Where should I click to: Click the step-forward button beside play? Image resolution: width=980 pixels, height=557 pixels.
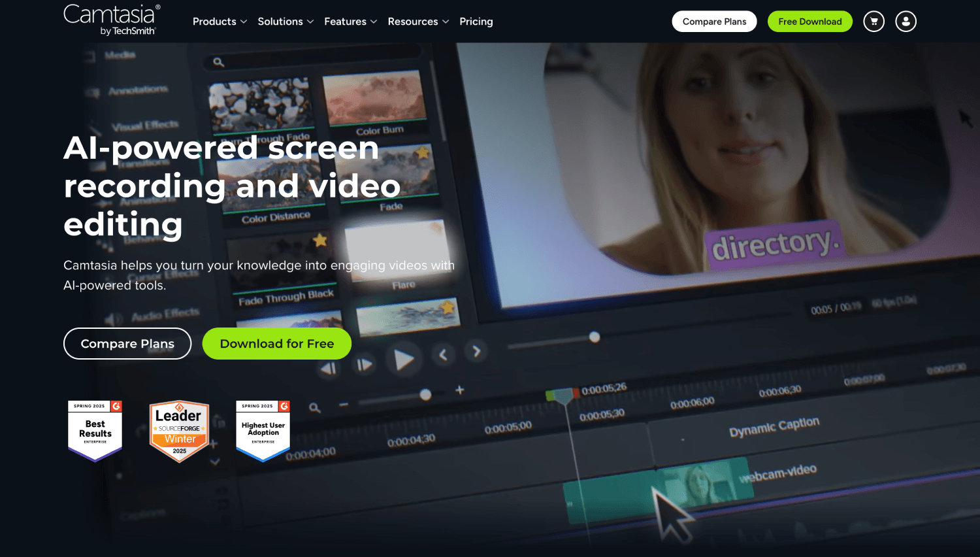point(365,364)
